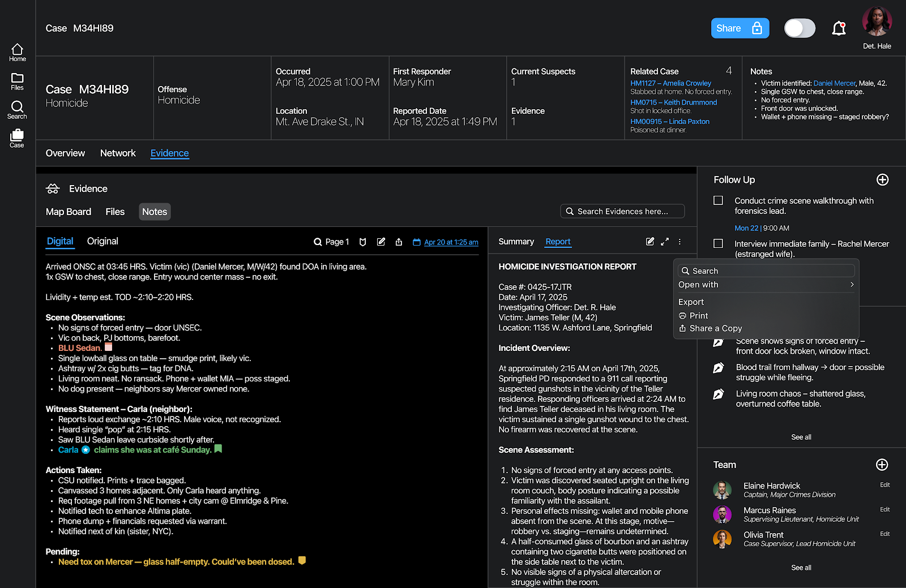Screen dimensions: 906x588
Task: Open the Apr 20 at 1:25 am date link
Action: 451,242
